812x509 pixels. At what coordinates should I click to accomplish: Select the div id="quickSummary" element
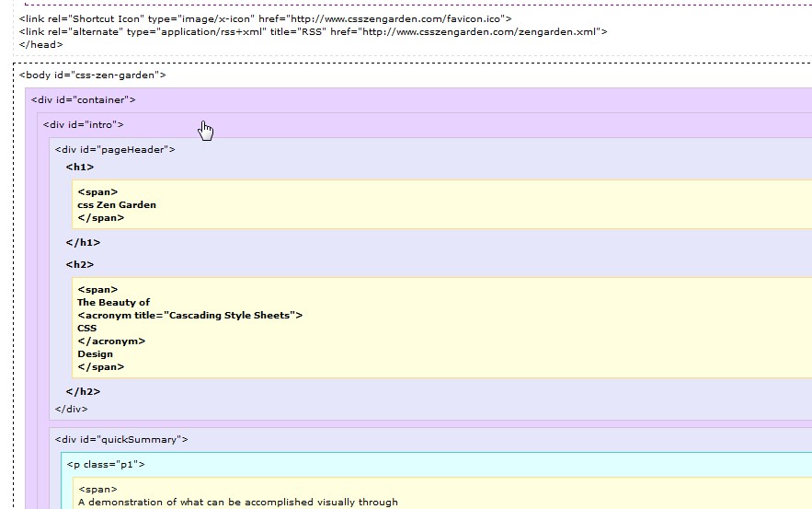[121, 440]
